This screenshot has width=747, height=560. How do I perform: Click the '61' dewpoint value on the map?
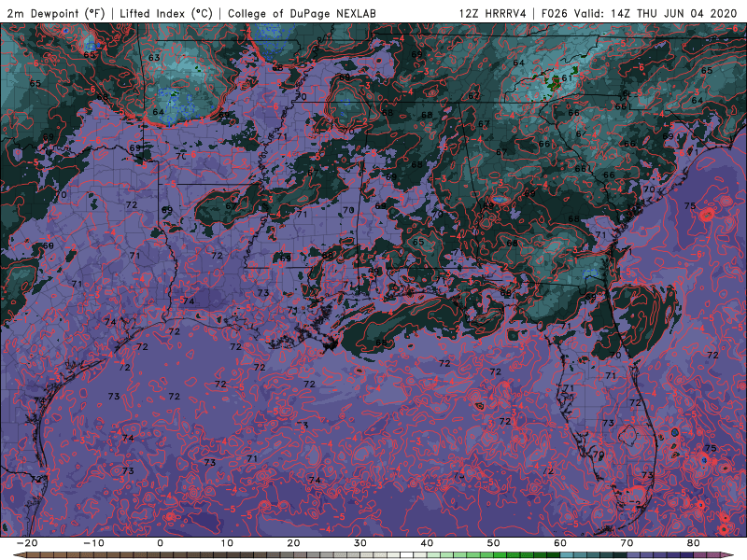click(567, 78)
